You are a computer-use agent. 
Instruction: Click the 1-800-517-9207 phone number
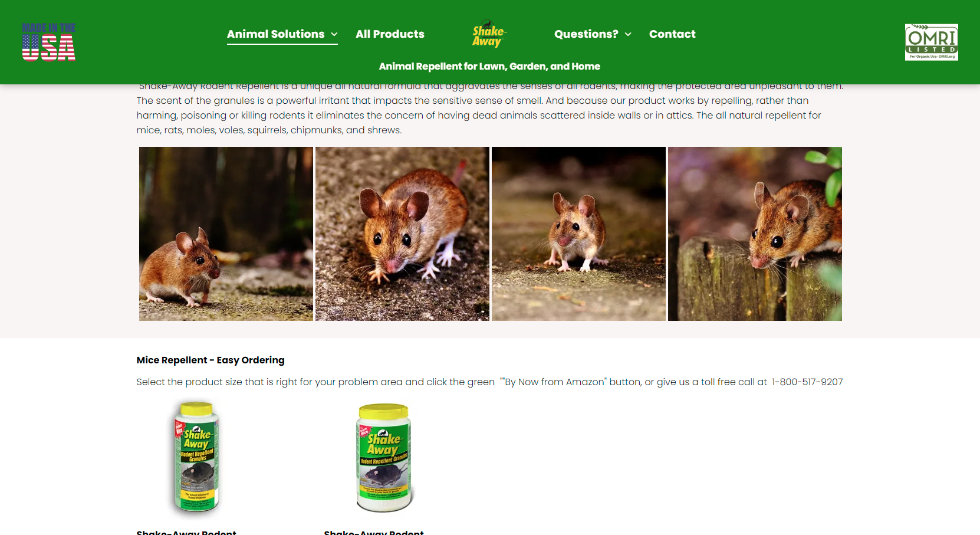tap(807, 382)
